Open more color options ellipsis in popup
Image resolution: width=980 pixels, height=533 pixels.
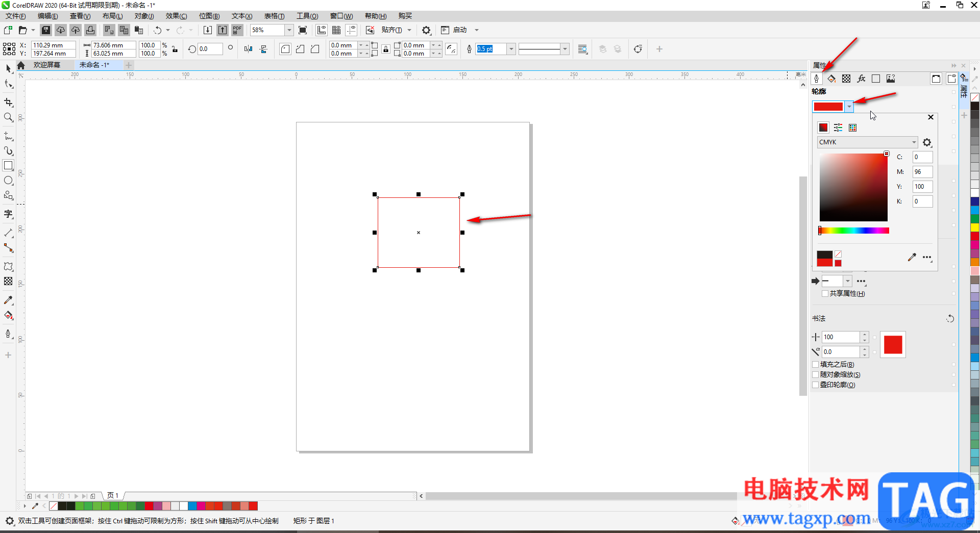tap(927, 257)
